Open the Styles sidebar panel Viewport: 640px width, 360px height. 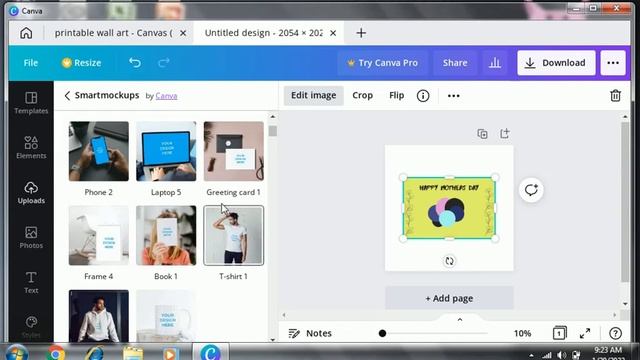pyautogui.click(x=31, y=327)
